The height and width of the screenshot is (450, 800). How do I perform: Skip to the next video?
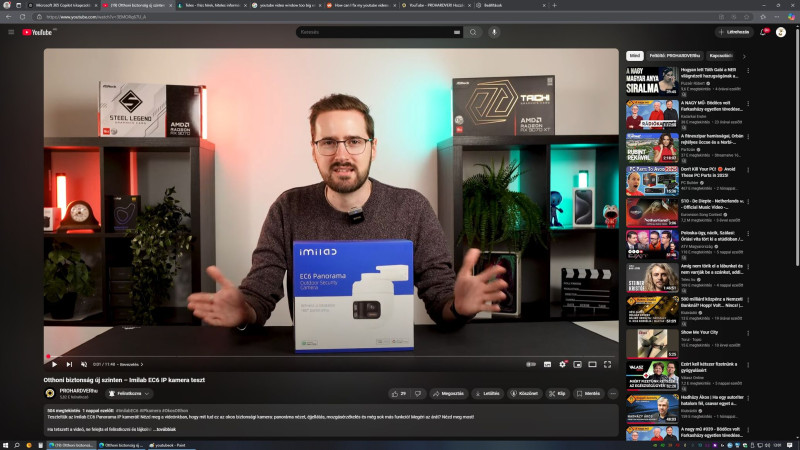coord(69,364)
